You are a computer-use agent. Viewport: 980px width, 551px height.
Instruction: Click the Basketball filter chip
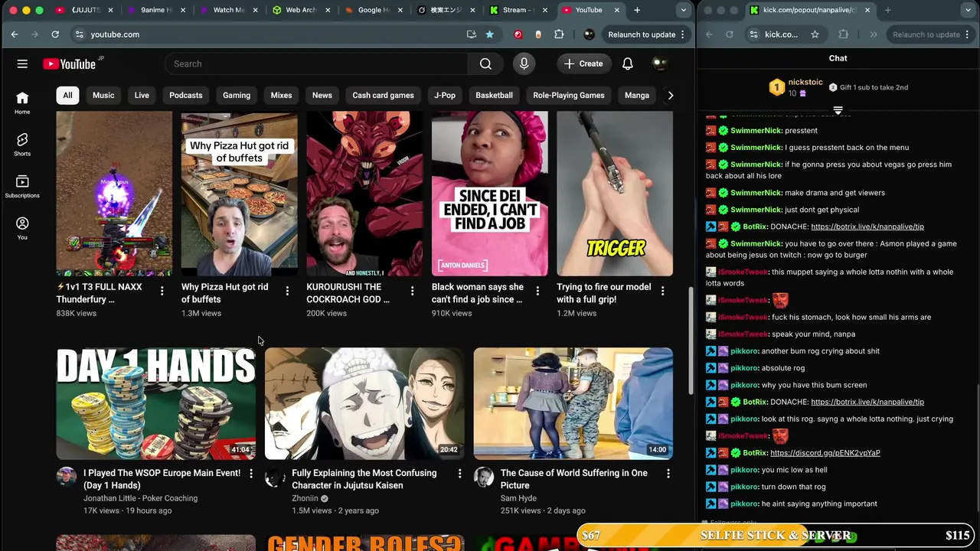point(494,96)
